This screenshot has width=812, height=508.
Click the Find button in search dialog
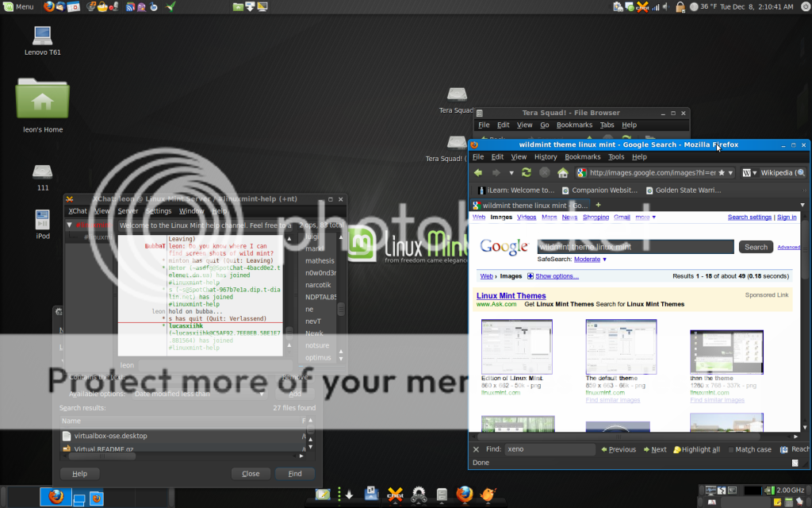[x=295, y=474]
